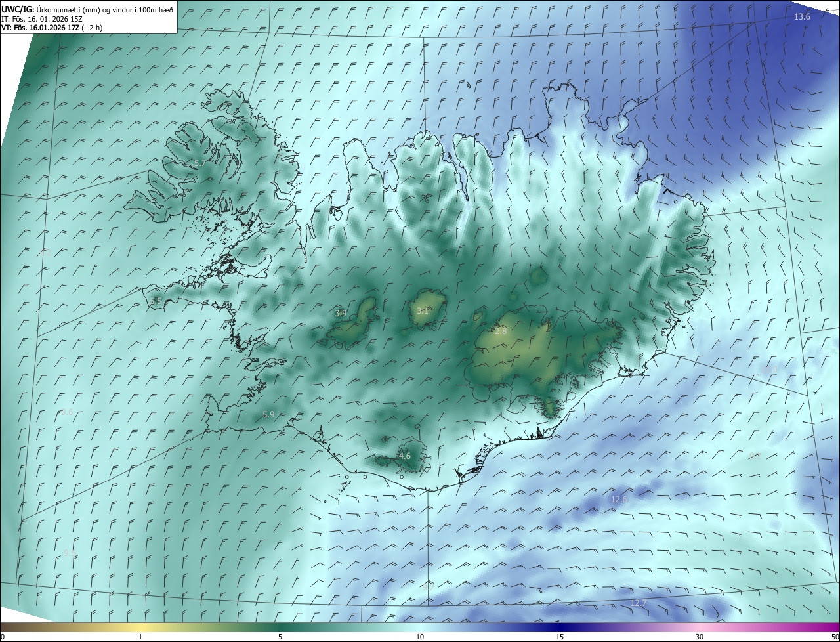This screenshot has width=840, height=642.
Task: Click the 15 tick label on the scale
Action: (x=560, y=637)
